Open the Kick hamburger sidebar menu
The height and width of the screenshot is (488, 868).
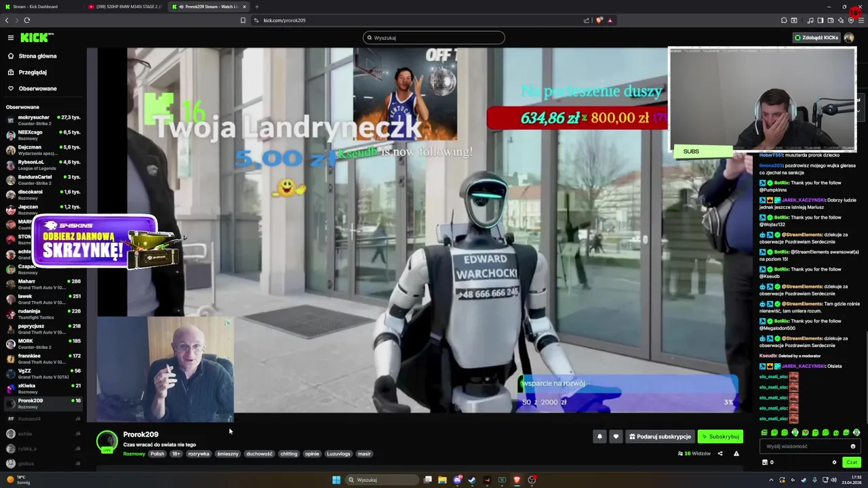coord(11,37)
